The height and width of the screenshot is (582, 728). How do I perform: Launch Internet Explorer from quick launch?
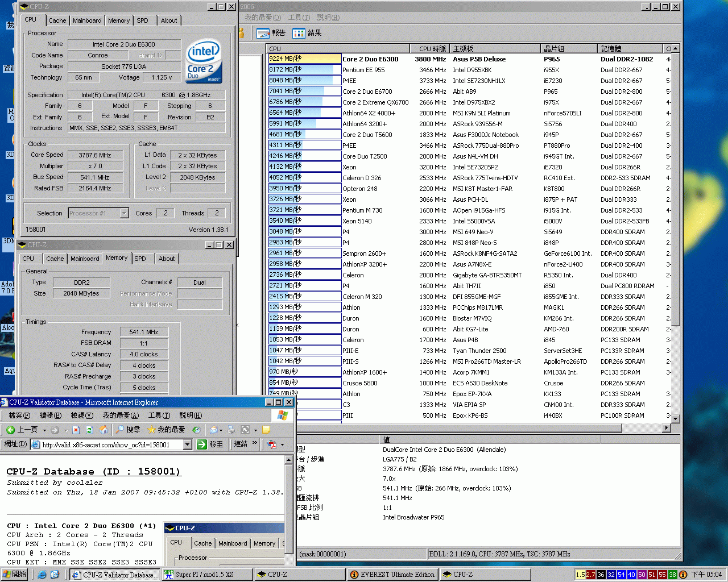(x=42, y=575)
